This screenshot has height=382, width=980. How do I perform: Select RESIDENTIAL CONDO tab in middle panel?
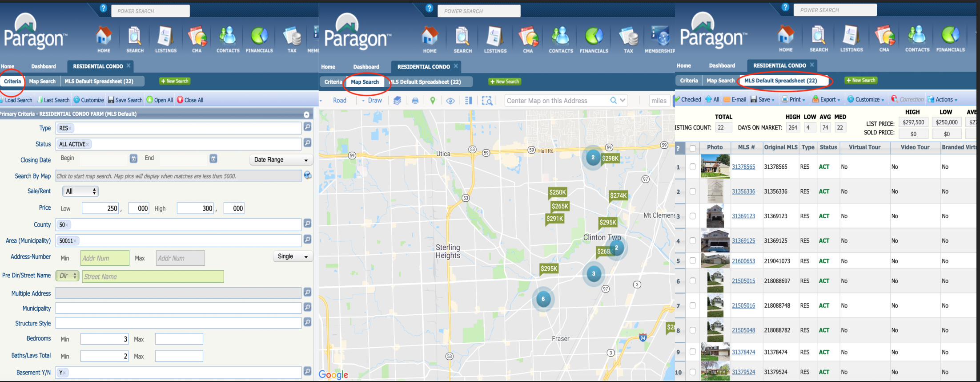point(424,67)
